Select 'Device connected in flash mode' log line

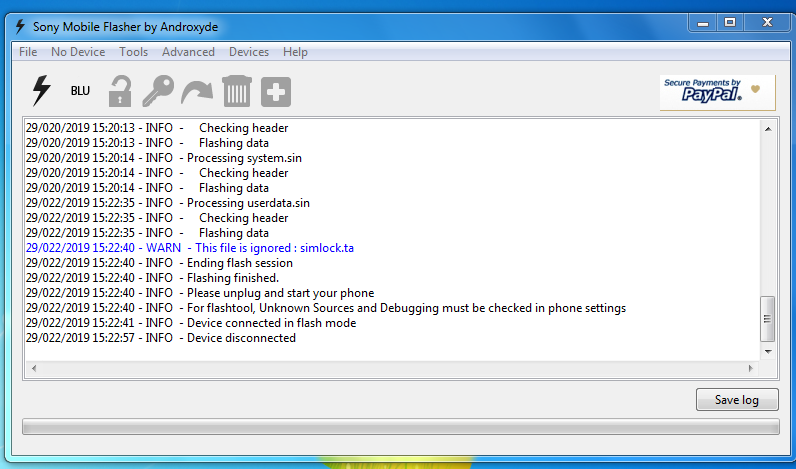[191, 323]
